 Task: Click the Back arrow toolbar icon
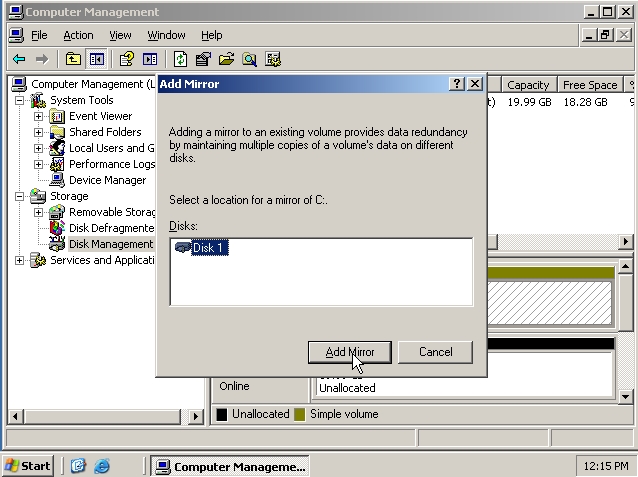click(19, 59)
